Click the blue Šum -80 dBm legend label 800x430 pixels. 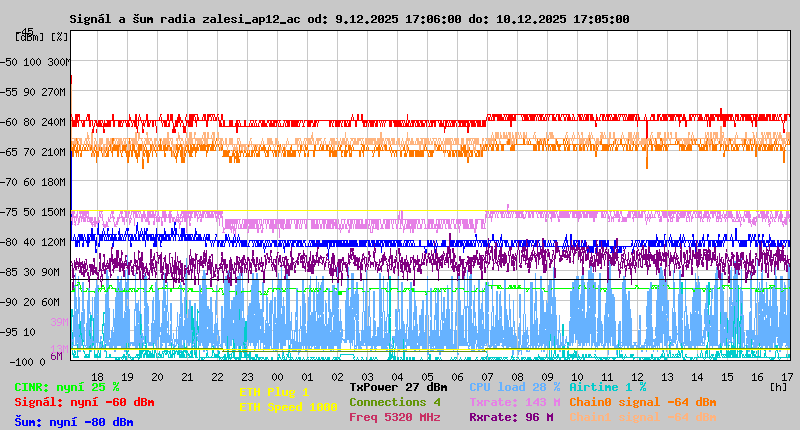[x=74, y=422]
